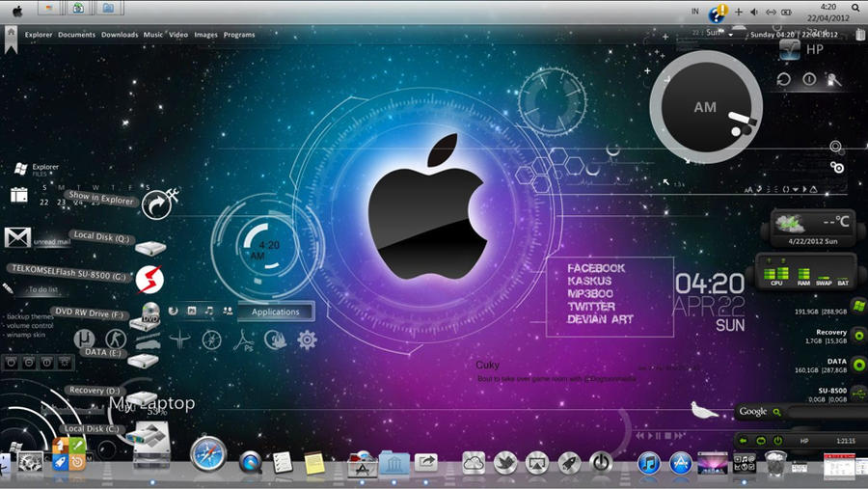Screen dimensions: 868x489
Task: Open the KASKUS link
Action: click(589, 281)
